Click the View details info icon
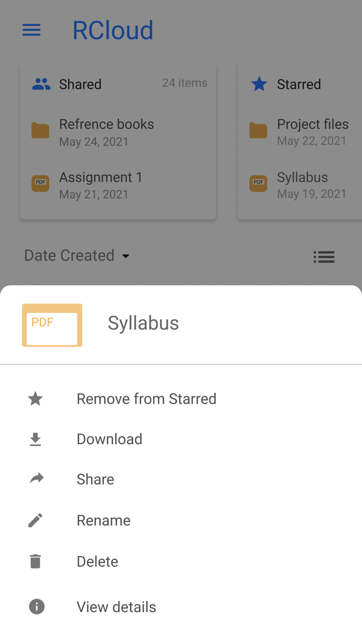This screenshot has height=644, width=362. pyautogui.click(x=36, y=606)
